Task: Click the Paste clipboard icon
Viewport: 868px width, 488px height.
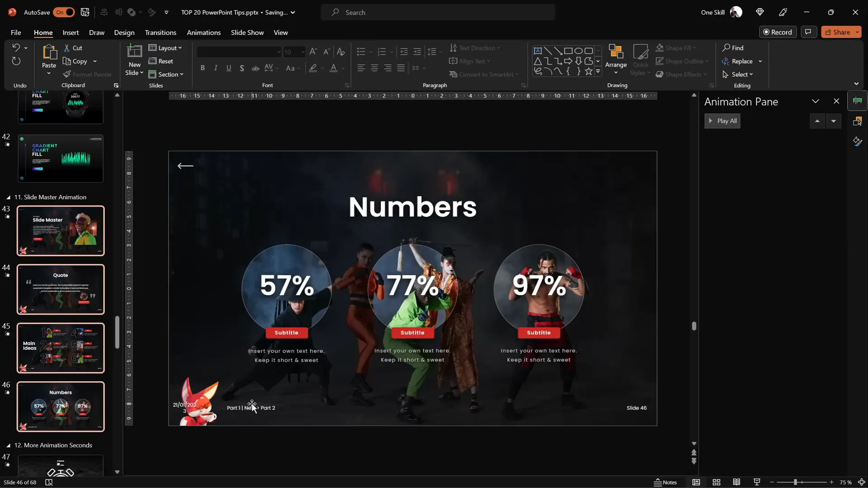Action: (x=49, y=52)
